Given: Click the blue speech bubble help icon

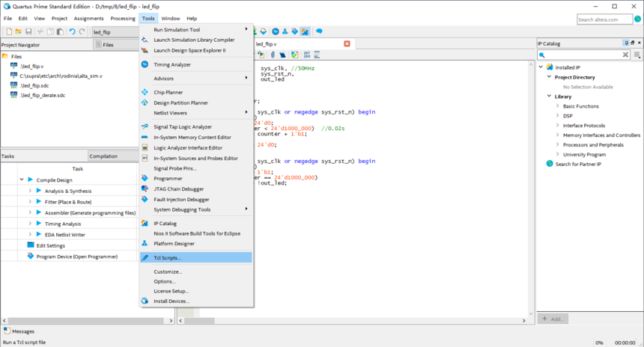Looking at the screenshot, I should coord(319,31).
